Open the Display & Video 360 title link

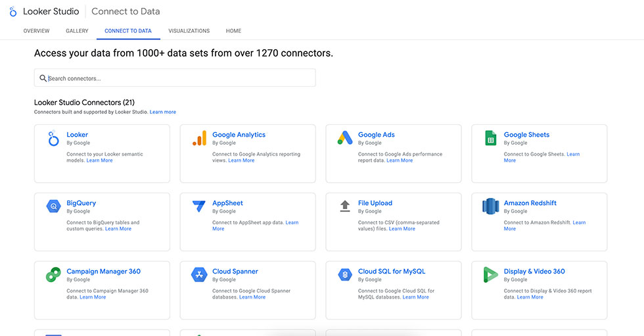[534, 272]
